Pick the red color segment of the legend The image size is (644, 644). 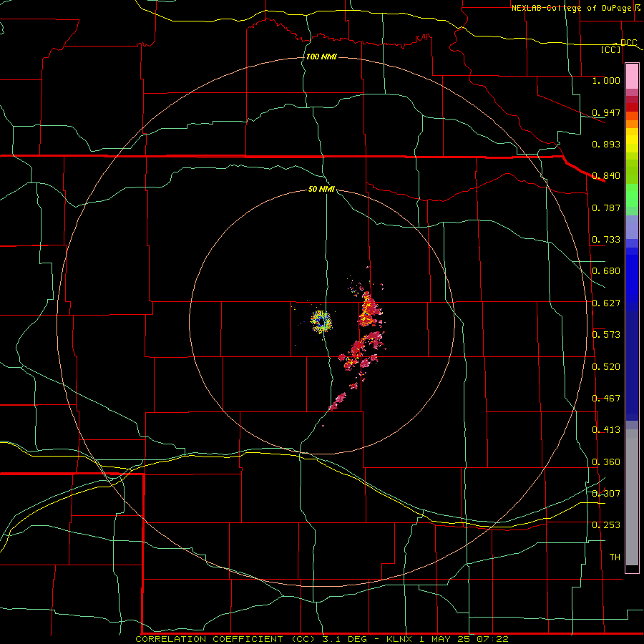(632, 107)
